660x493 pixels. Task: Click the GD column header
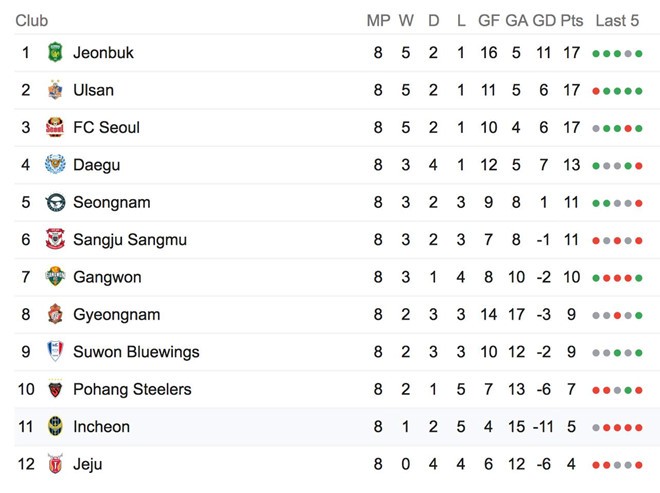[x=544, y=20]
